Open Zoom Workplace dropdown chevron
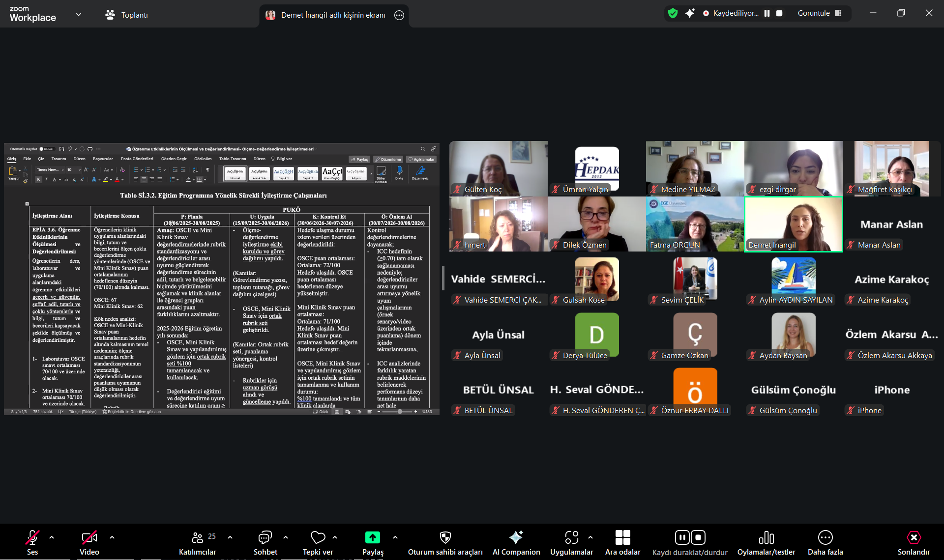The width and height of the screenshot is (944, 560). pyautogui.click(x=79, y=15)
